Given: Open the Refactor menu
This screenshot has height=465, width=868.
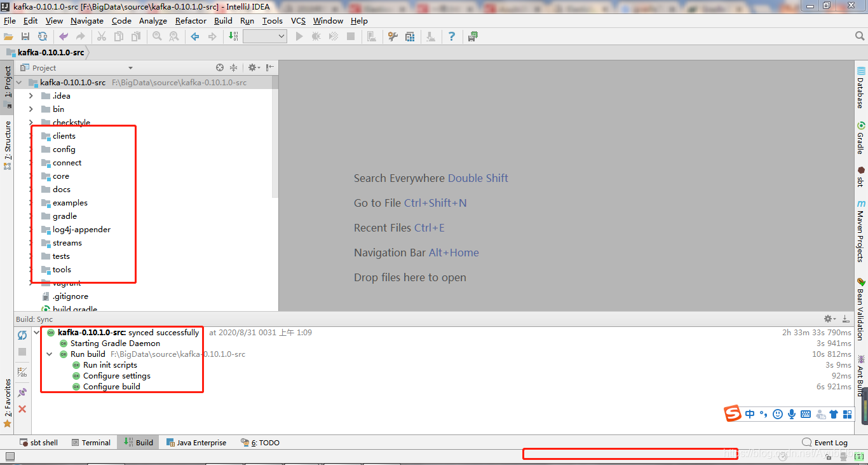Looking at the screenshot, I should pyautogui.click(x=191, y=21).
